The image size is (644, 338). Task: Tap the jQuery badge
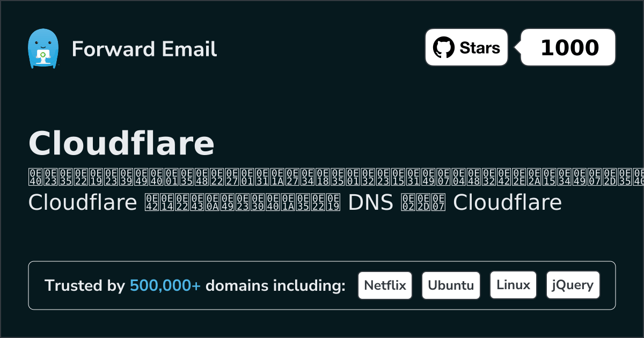(573, 285)
